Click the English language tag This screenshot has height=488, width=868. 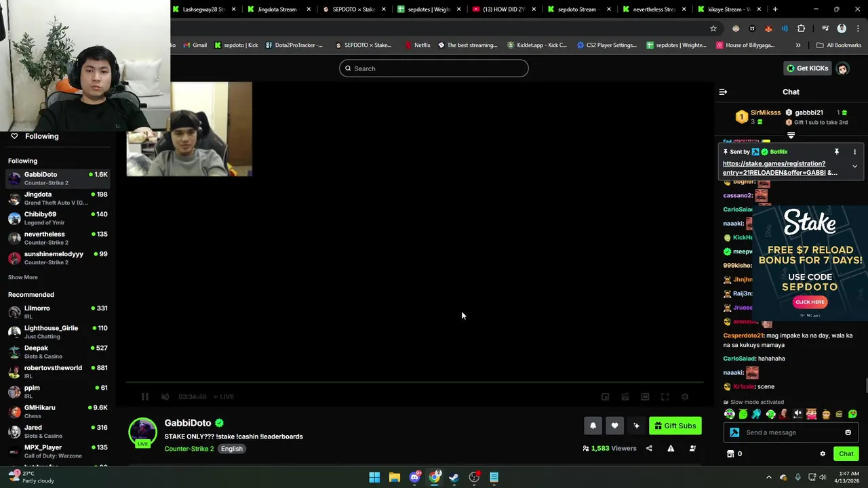[231, 449]
